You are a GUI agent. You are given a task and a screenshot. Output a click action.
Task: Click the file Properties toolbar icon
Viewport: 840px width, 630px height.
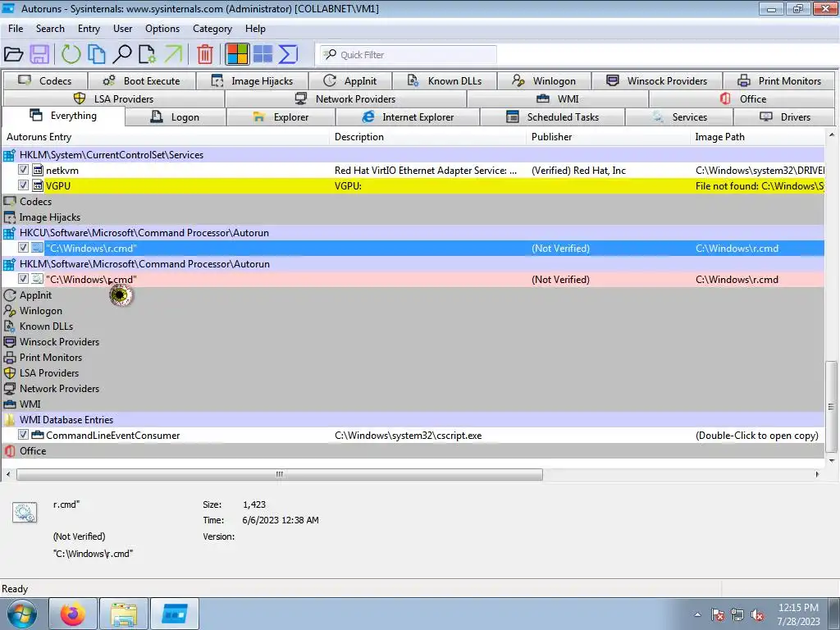(x=148, y=54)
